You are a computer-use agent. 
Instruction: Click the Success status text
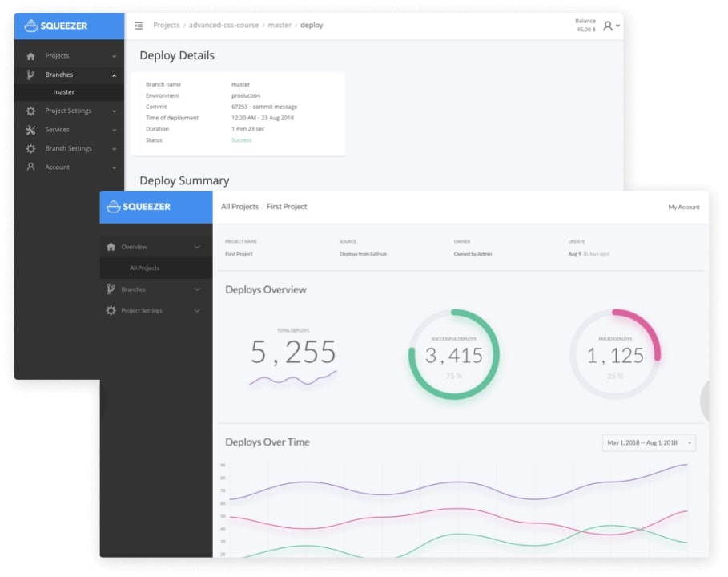241,139
